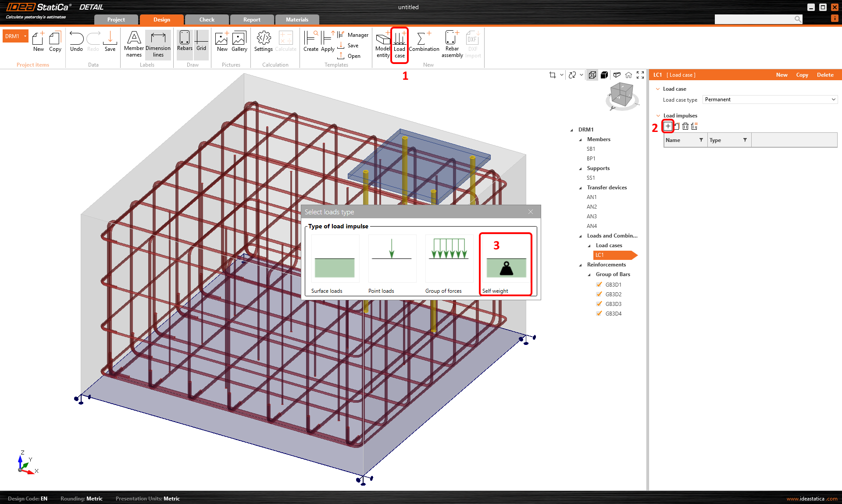Toggle the GB3D4 group of bars off

tap(599, 313)
